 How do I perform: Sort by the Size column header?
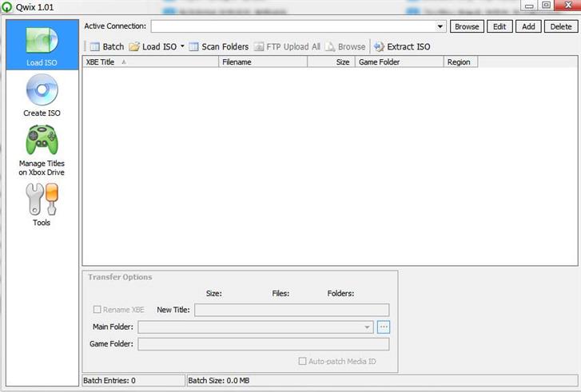point(332,61)
